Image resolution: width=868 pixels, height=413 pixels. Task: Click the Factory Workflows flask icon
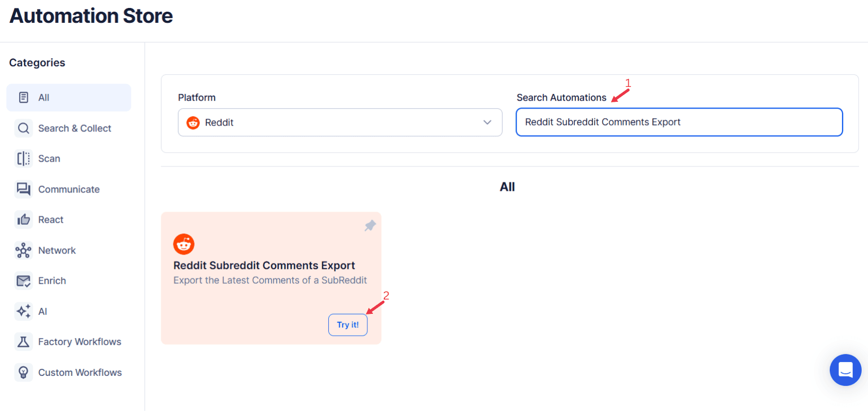[23, 341]
